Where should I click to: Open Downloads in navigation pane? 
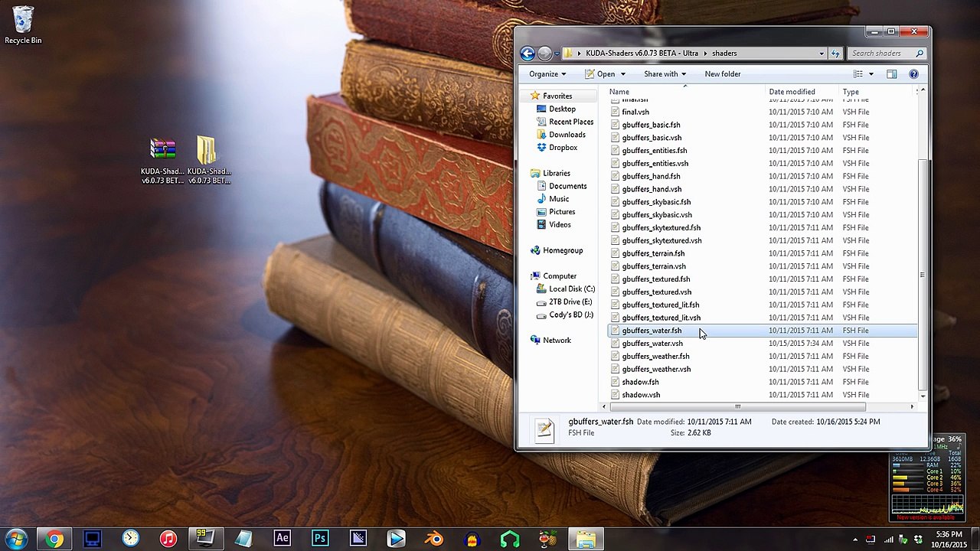click(x=567, y=135)
